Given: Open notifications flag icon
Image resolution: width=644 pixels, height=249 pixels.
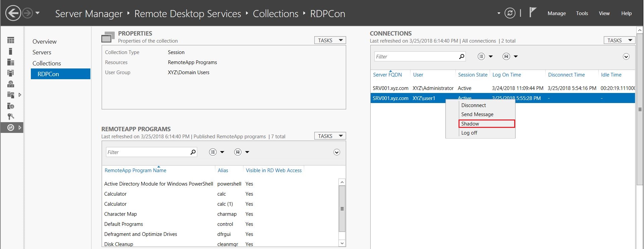Looking at the screenshot, I should 532,12.
